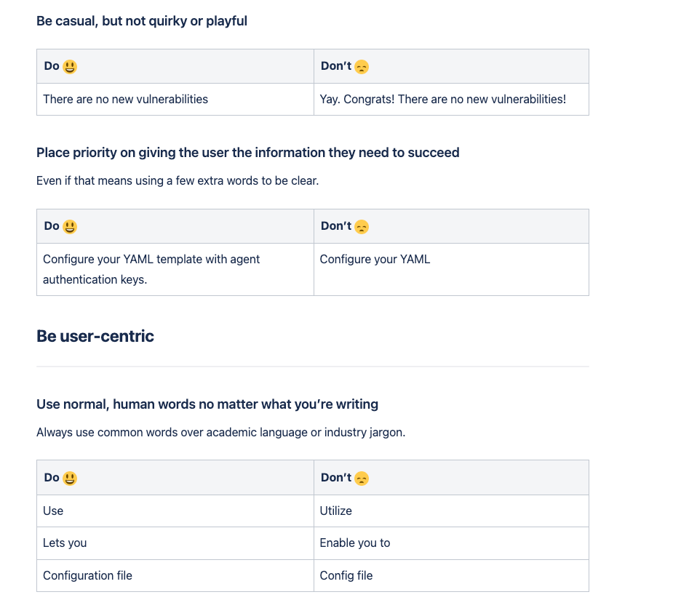Image resolution: width=689 pixels, height=616 pixels.
Task: Click the smiley emoji in the first Do header
Action: click(69, 67)
